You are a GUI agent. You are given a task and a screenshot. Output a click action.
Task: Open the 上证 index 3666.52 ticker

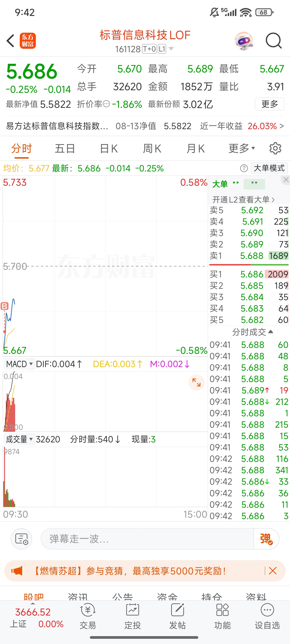pyautogui.click(x=37, y=618)
